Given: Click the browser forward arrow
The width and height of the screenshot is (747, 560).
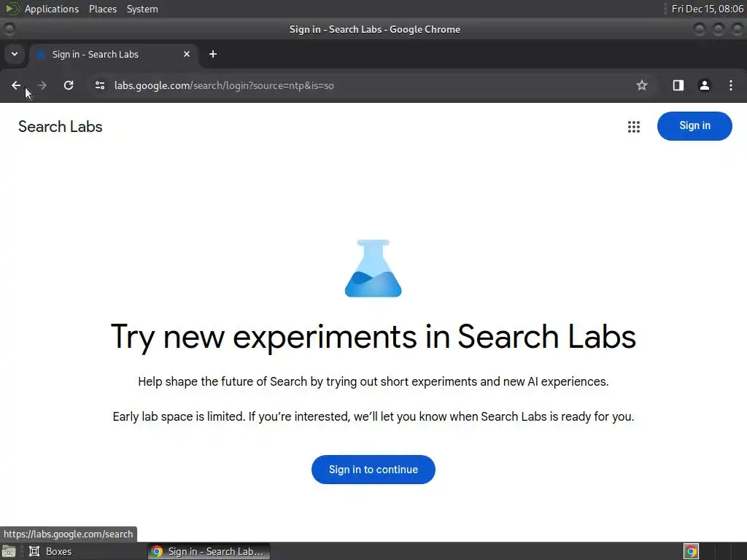Looking at the screenshot, I should tap(42, 85).
